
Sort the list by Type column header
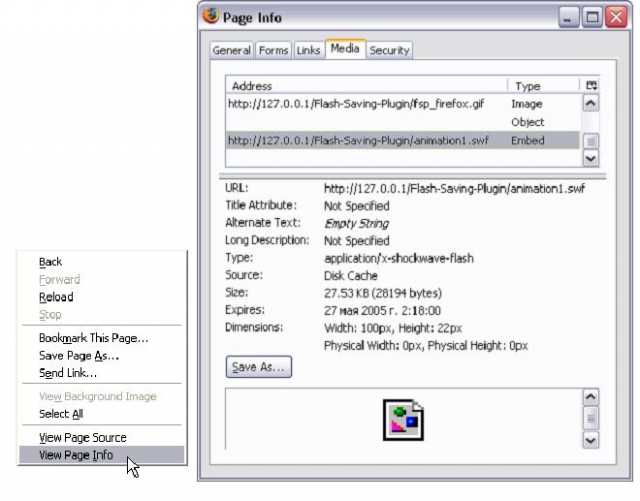pyautogui.click(x=542, y=86)
